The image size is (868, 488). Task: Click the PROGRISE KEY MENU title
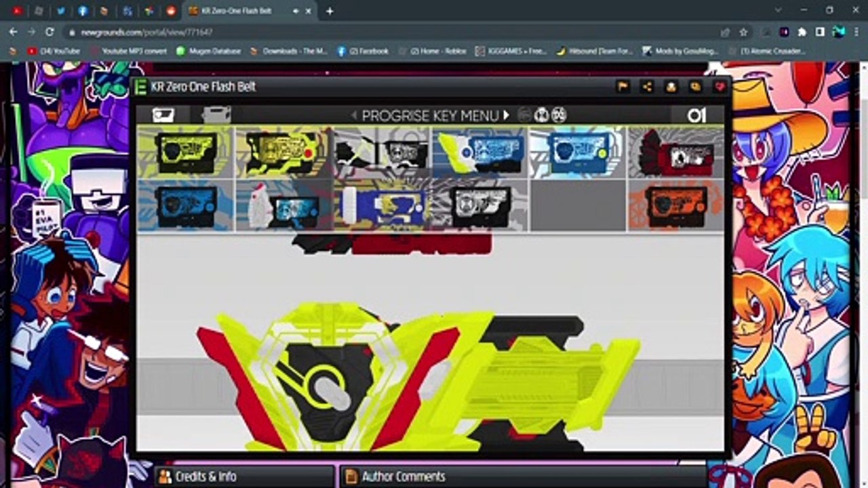click(x=430, y=115)
